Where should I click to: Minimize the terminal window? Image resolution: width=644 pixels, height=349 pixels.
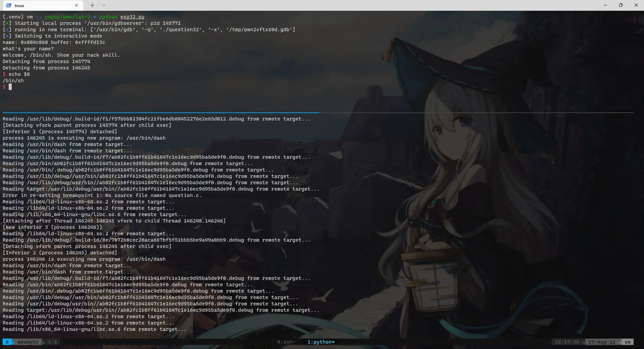click(x=605, y=5)
